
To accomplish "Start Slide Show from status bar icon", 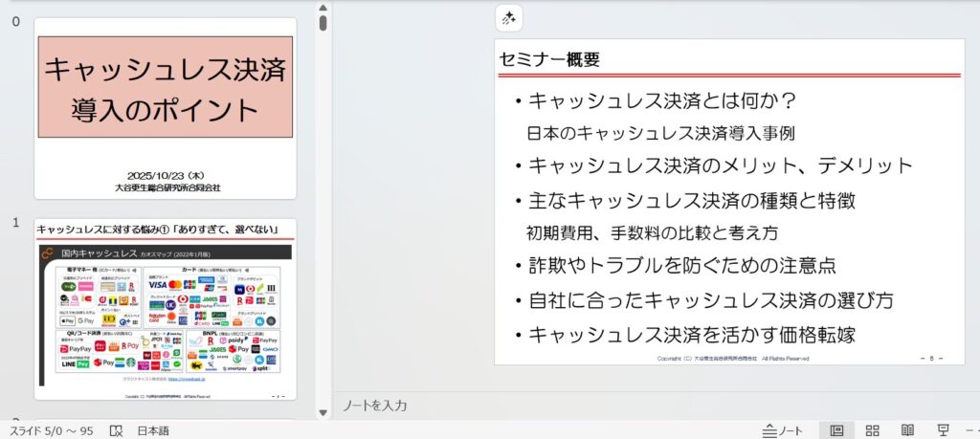I will 943,430.
